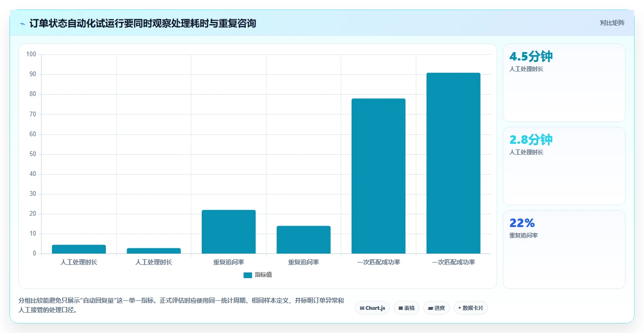Click the y-axis label 0
This screenshot has width=644, height=333.
34,254
